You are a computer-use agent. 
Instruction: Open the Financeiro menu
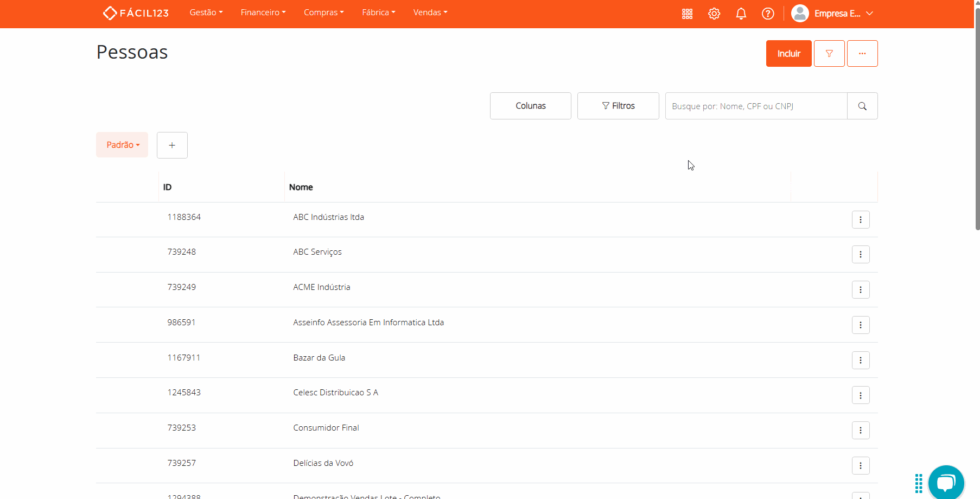(263, 12)
